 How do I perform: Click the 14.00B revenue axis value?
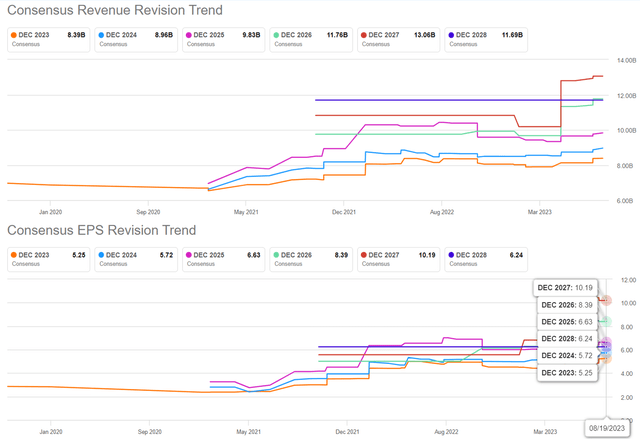[627, 60]
